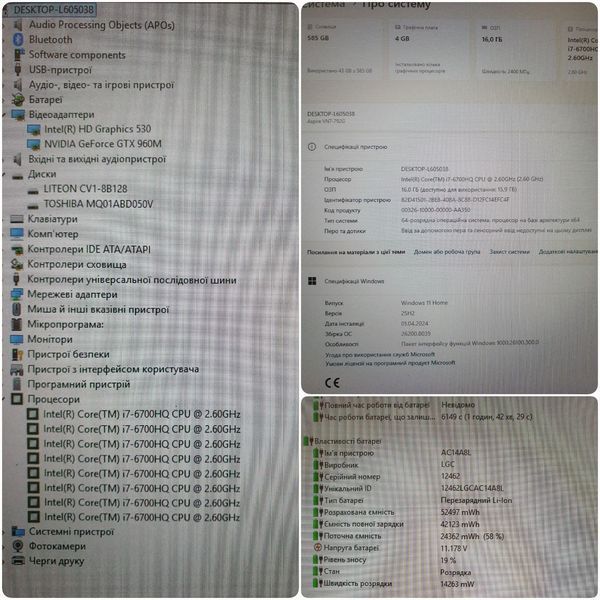Screen dimensions: 600x600
Task: Click the Батареї battery icon
Action: 18,99
